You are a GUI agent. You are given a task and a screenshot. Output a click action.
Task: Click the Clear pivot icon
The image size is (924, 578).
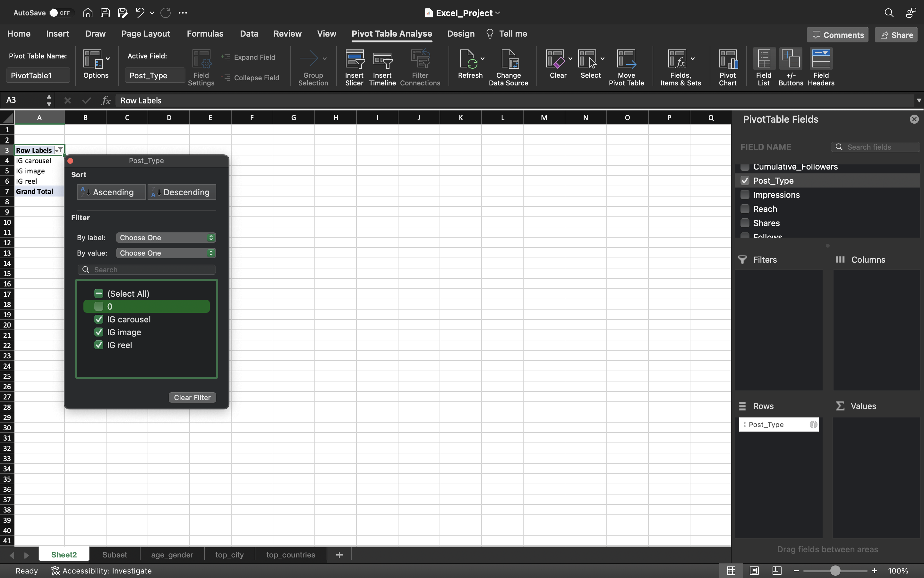pyautogui.click(x=555, y=59)
